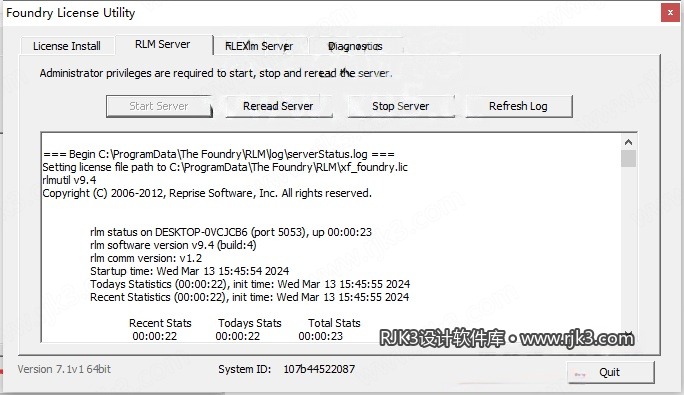Screen dimensions: 684x395
Task: Click the 'Recent Statistics' log line
Action: coord(250,297)
